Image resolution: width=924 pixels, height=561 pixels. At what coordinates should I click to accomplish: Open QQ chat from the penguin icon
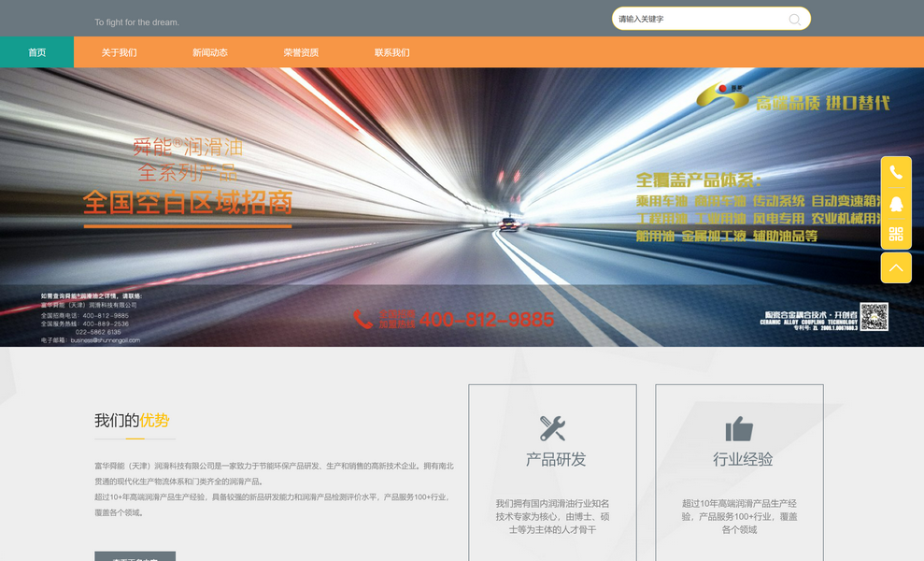(895, 203)
